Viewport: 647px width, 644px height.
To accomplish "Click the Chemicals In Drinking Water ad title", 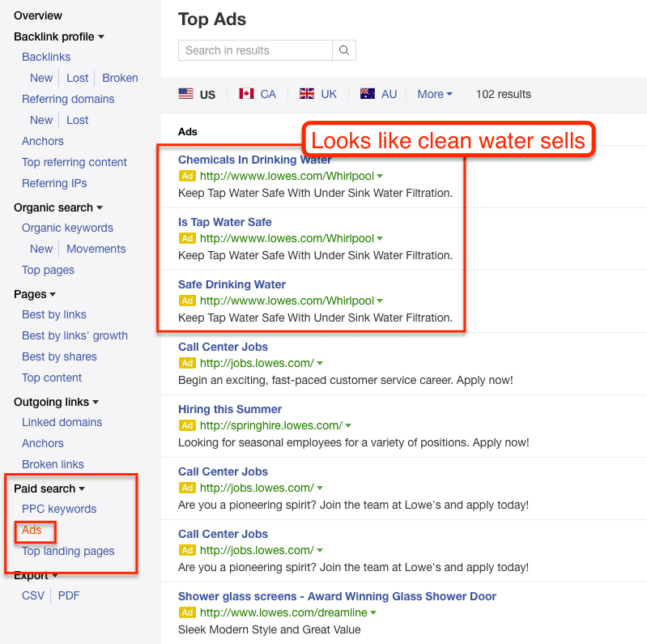I will (254, 160).
